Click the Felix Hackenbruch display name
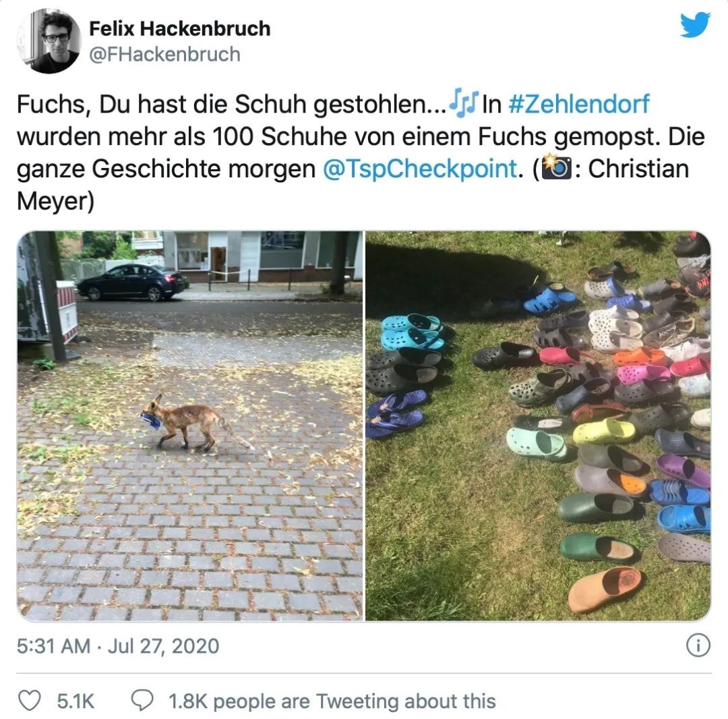 [180, 28]
